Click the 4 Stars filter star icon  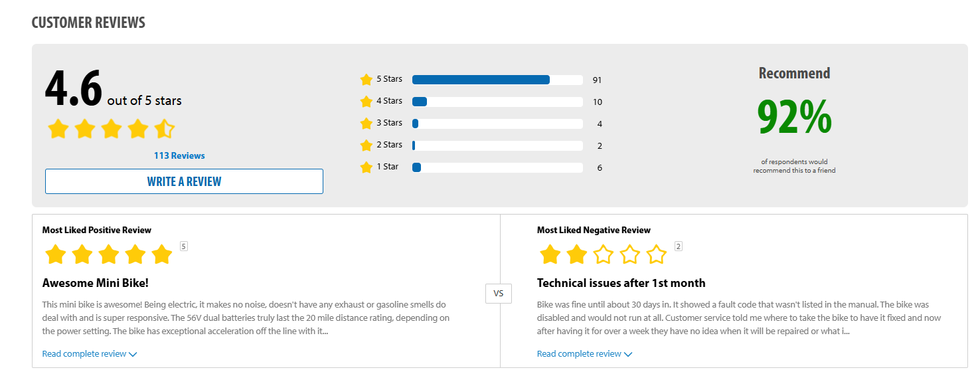(x=366, y=102)
